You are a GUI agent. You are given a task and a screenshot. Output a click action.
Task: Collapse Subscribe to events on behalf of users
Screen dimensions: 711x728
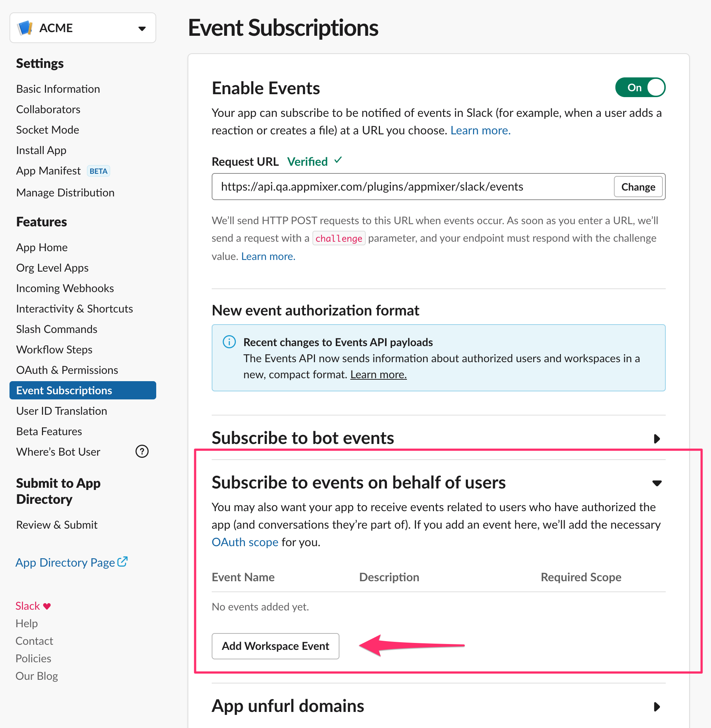coord(657,483)
